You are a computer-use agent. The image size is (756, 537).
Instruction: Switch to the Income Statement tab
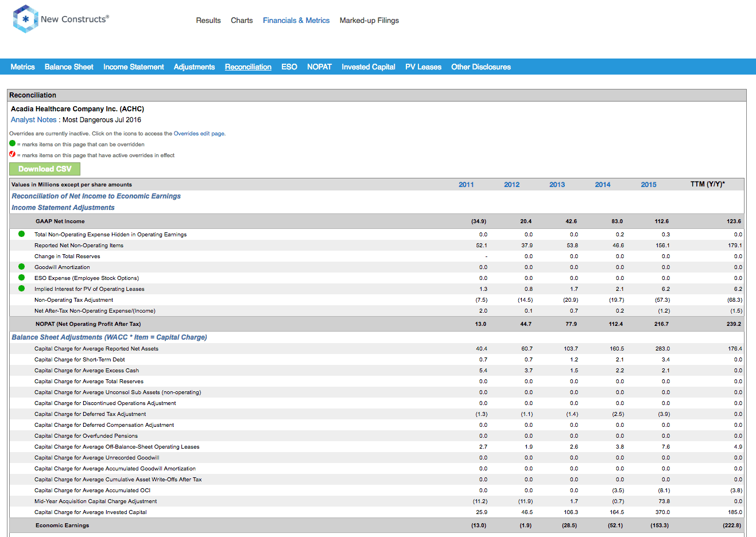[x=134, y=67]
